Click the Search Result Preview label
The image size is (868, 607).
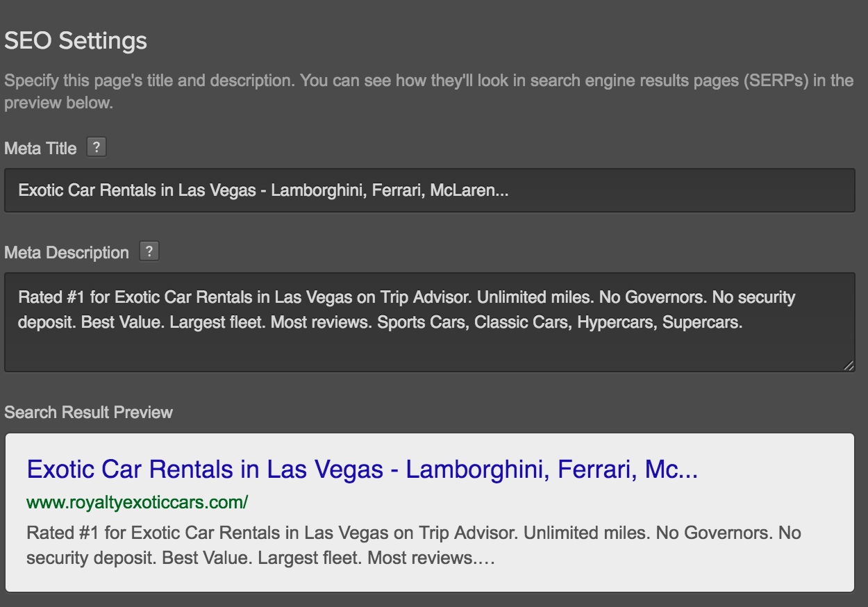pos(88,413)
